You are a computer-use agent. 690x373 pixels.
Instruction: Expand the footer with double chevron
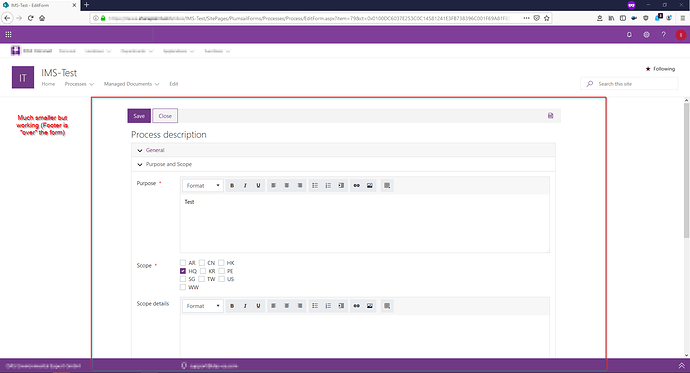pos(681,366)
